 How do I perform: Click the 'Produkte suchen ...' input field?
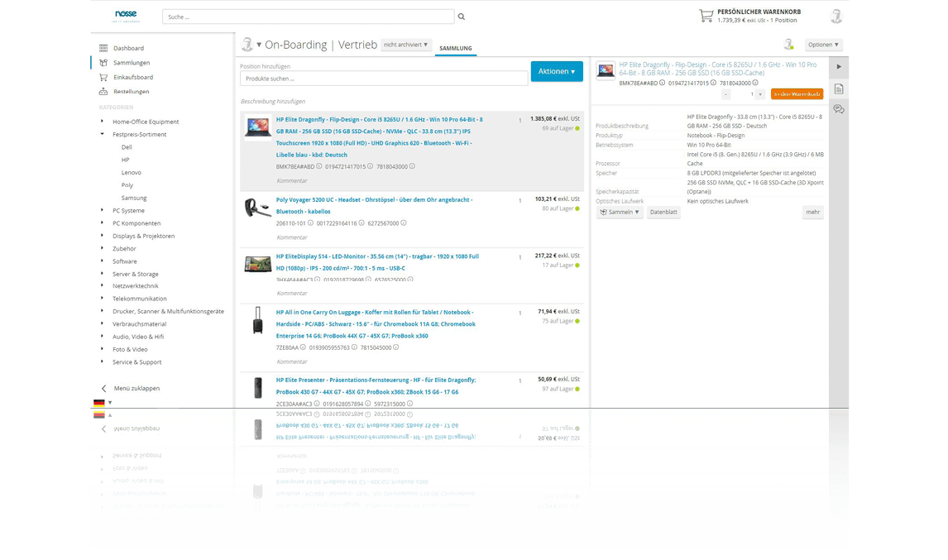coord(383,79)
